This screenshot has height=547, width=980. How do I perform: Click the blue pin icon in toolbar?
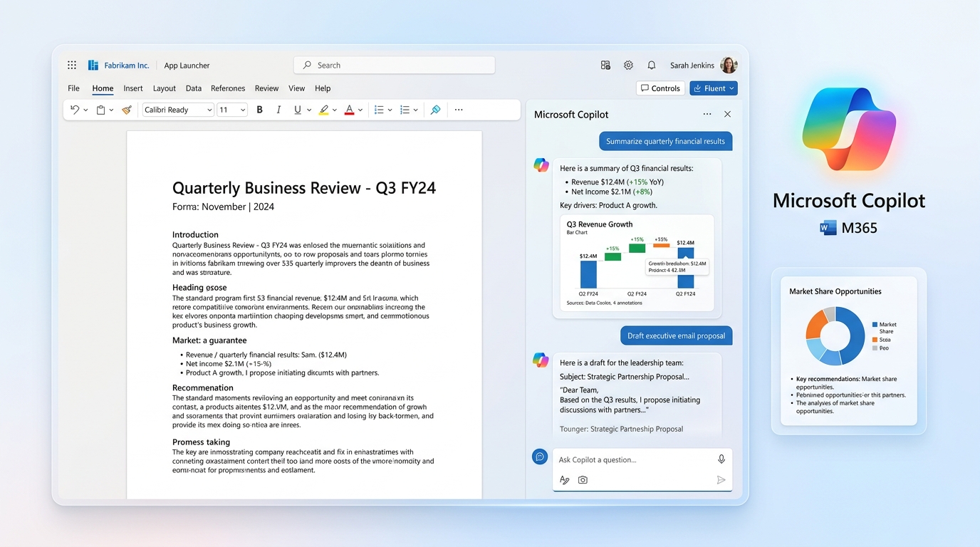pyautogui.click(x=435, y=110)
